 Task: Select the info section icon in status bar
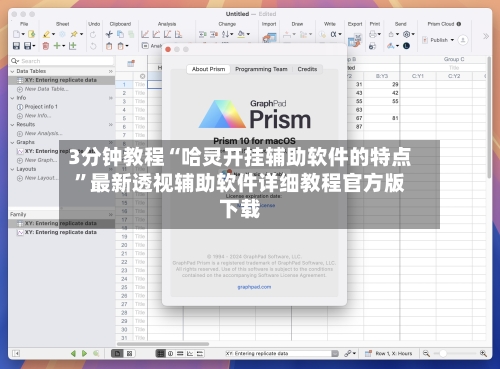[x=170, y=353]
